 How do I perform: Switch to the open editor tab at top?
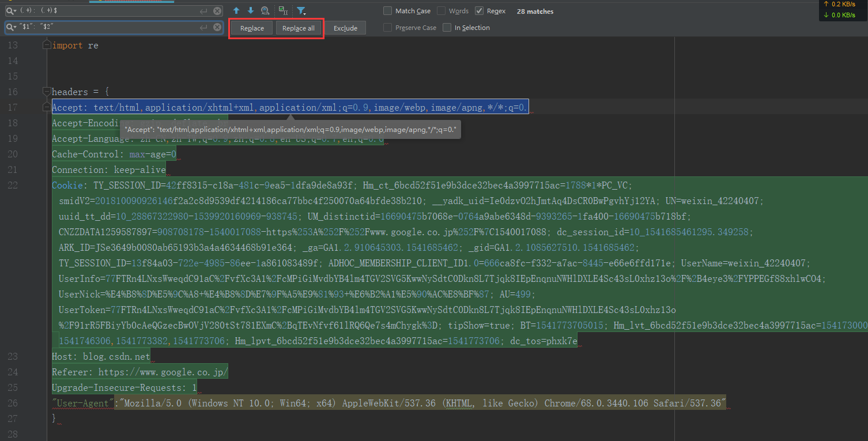click(x=131, y=2)
